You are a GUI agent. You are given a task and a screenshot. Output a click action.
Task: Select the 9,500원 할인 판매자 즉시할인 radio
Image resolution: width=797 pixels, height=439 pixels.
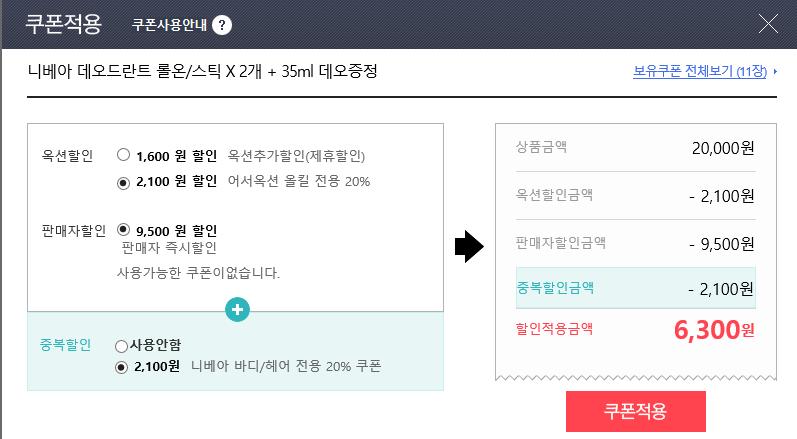pyautogui.click(x=123, y=229)
